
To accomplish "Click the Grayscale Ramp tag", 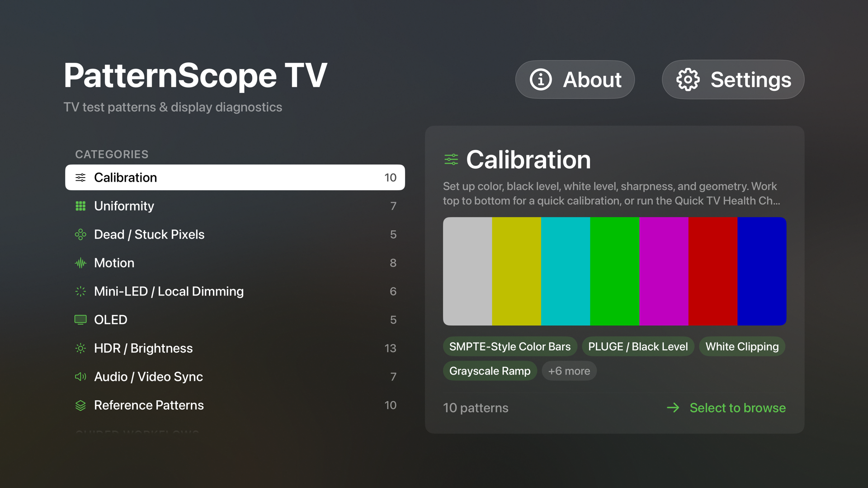I will [x=490, y=371].
